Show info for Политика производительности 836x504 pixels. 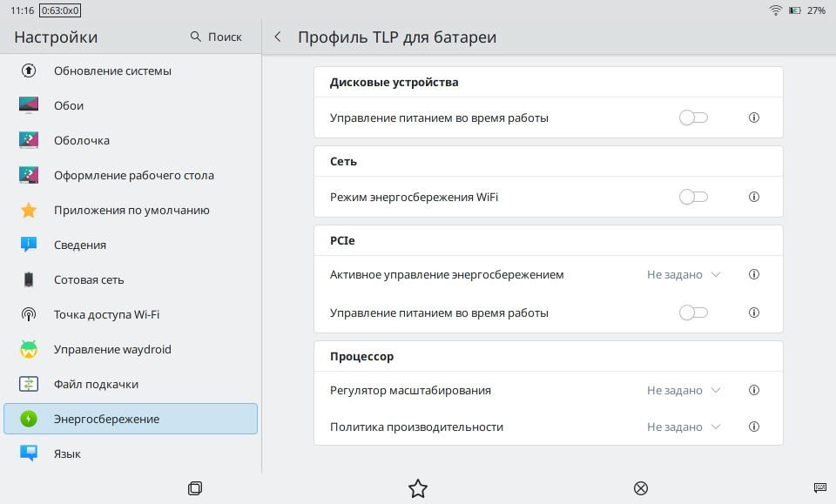coord(754,427)
